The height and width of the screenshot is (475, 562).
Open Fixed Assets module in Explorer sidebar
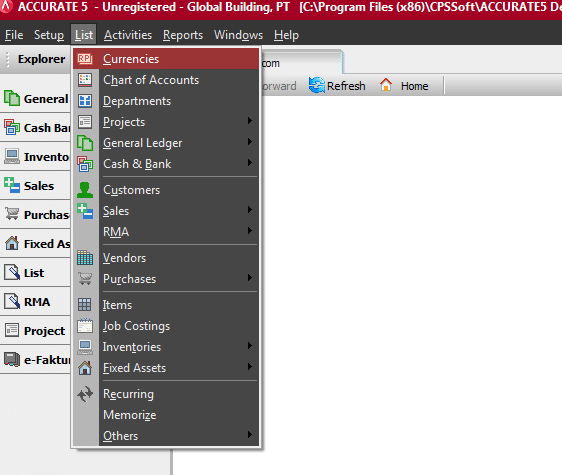pos(35,244)
